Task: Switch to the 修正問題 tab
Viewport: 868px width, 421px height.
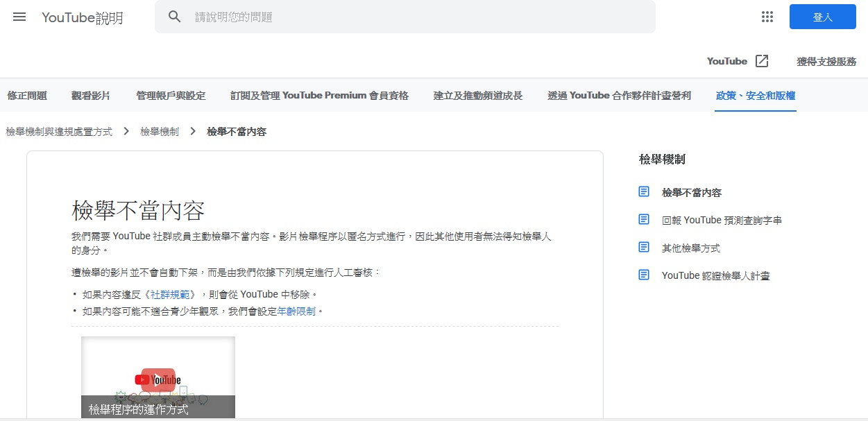Action: tap(27, 96)
